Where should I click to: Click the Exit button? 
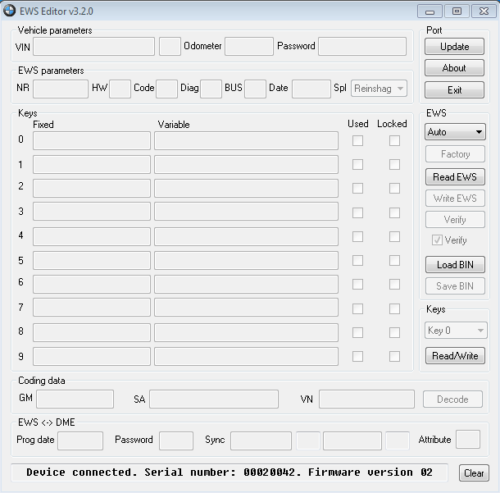(454, 90)
